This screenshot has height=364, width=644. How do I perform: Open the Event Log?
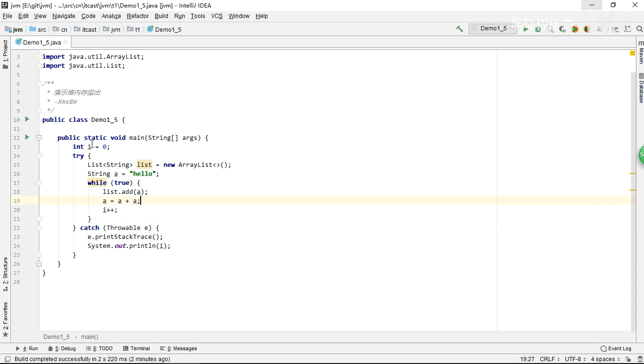(616, 348)
